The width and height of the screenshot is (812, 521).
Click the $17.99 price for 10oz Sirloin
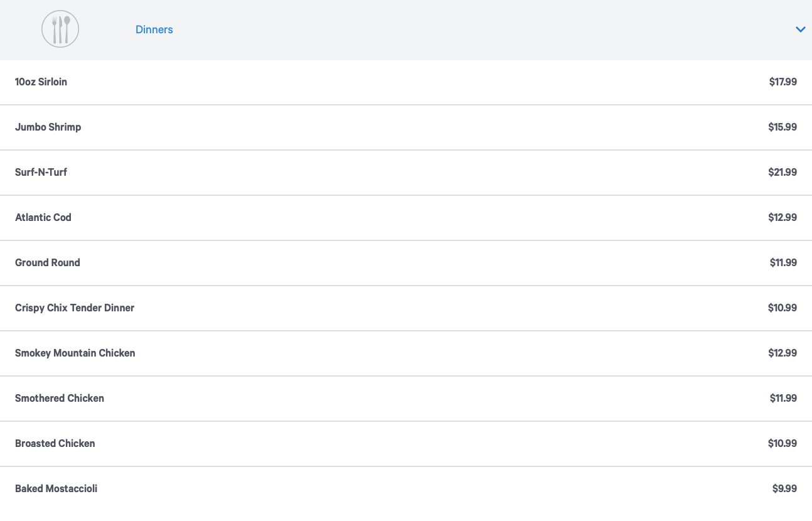click(x=783, y=82)
